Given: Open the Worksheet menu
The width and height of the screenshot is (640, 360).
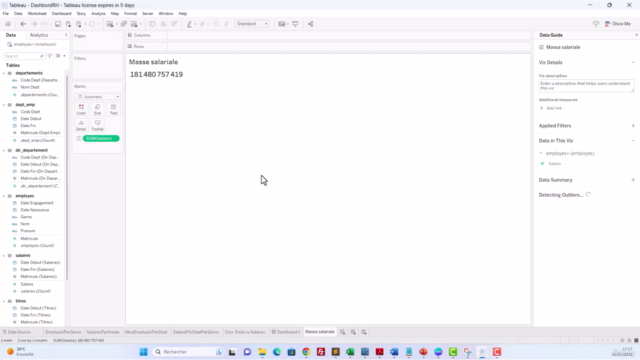Looking at the screenshot, I should (x=37, y=13).
